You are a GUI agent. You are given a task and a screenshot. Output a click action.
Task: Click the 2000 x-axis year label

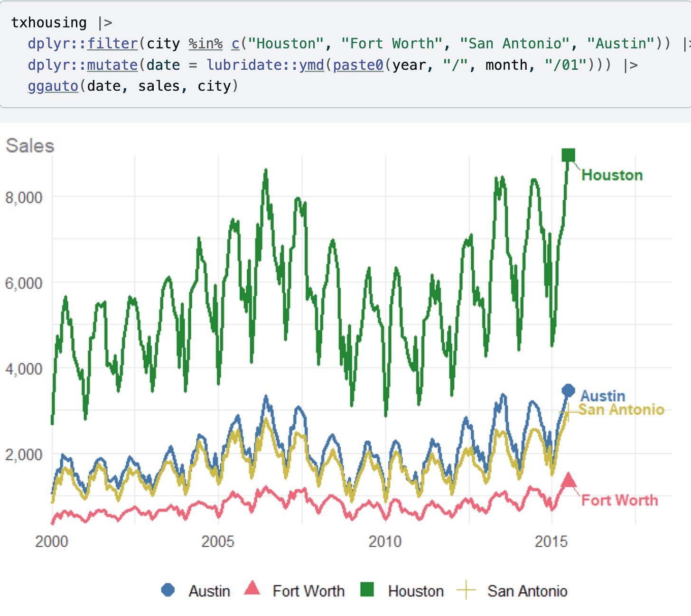(52, 541)
